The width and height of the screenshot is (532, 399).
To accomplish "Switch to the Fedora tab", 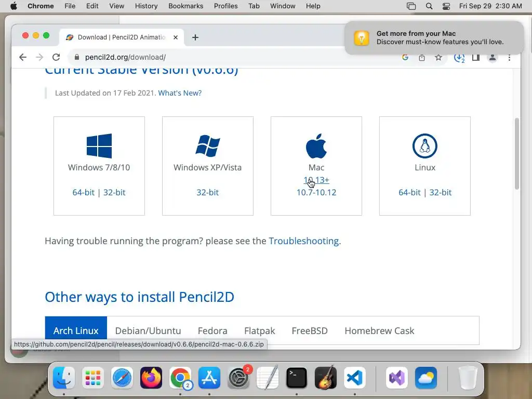I will pos(212,330).
